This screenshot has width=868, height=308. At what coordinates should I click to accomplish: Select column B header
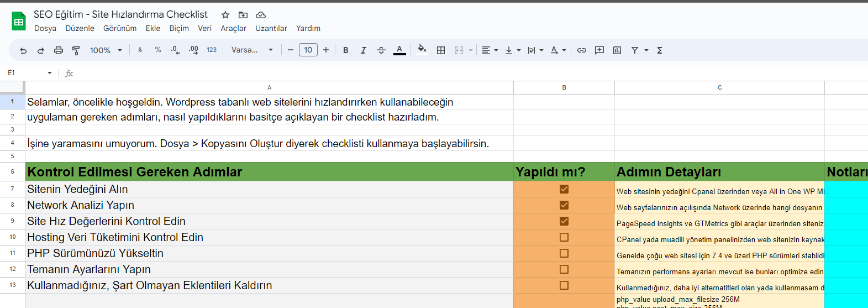pos(564,87)
